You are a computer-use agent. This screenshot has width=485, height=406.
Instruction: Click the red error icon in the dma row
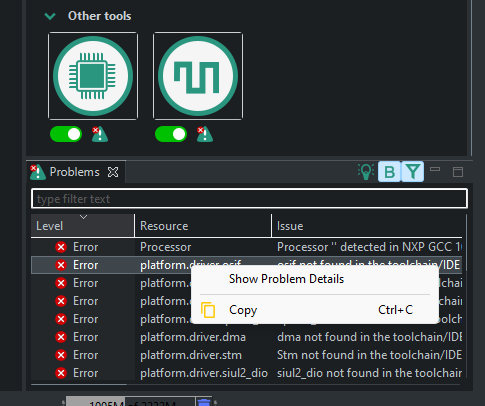pyautogui.click(x=61, y=337)
